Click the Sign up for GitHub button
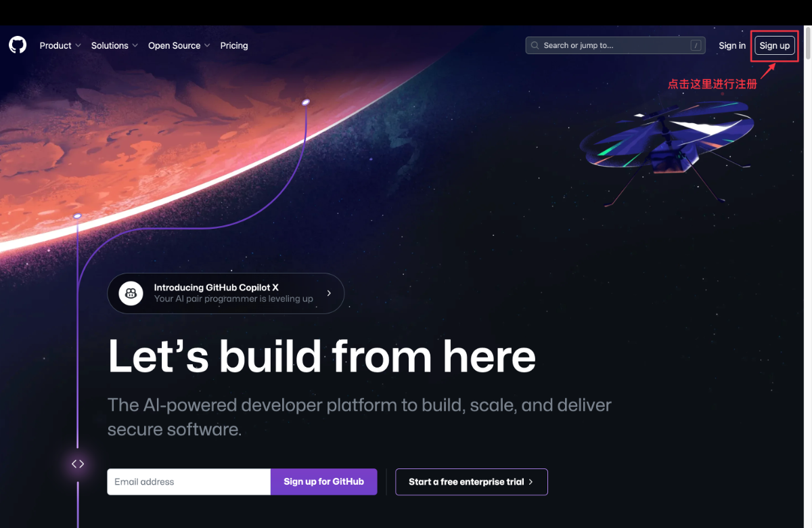This screenshot has height=528, width=812. click(x=323, y=482)
